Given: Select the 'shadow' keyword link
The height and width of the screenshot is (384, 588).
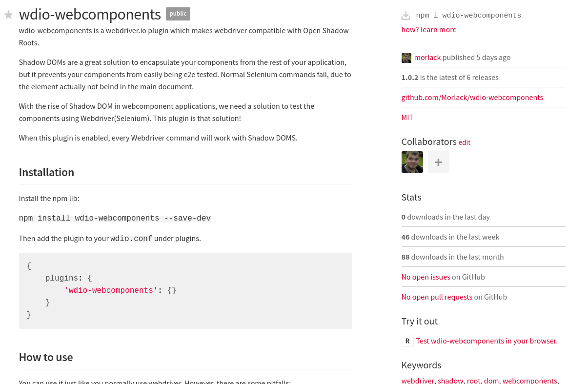Looking at the screenshot, I should [x=450, y=381].
